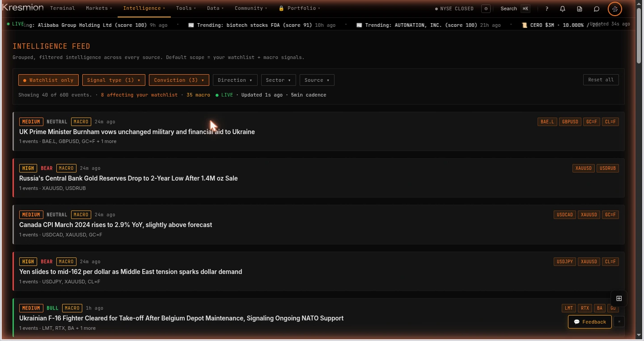This screenshot has width=644, height=341.
Task: Click the HIGH badge on the Yen slides card
Action: tap(28, 261)
